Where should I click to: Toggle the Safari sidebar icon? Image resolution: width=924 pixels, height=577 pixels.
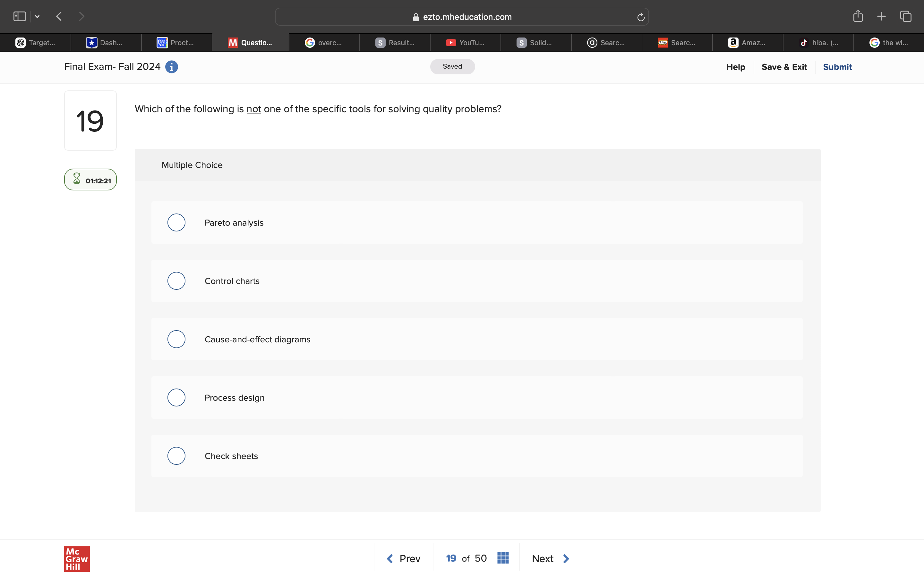point(20,16)
